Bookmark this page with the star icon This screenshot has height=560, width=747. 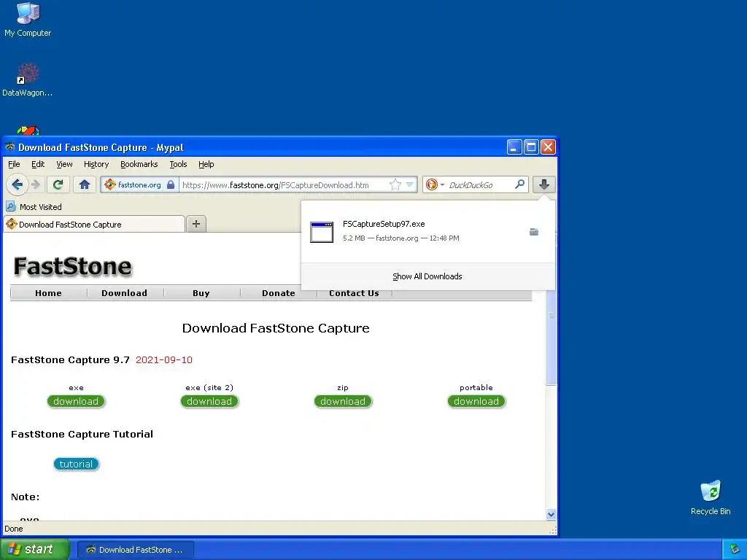tap(395, 184)
